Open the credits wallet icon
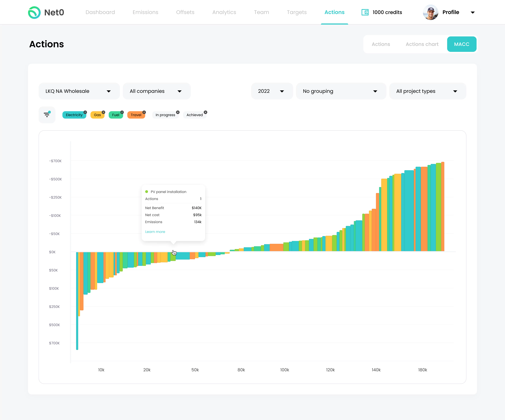This screenshot has width=505, height=420. (365, 12)
